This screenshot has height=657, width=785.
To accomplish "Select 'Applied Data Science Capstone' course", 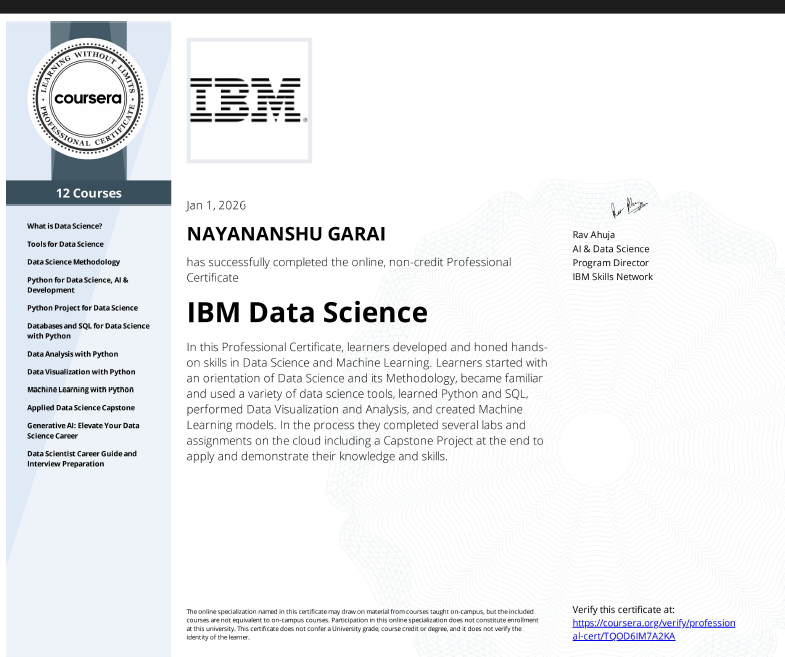I will [81, 408].
